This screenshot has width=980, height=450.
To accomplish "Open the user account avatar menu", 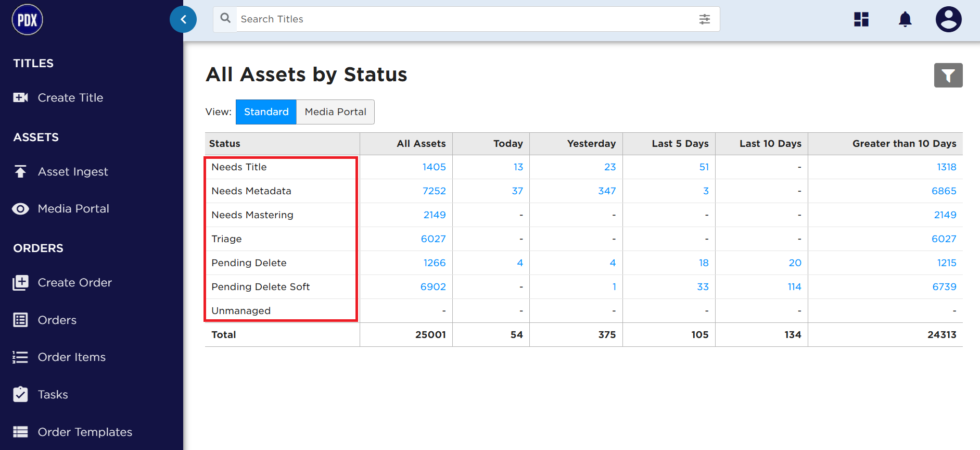I will pos(949,19).
